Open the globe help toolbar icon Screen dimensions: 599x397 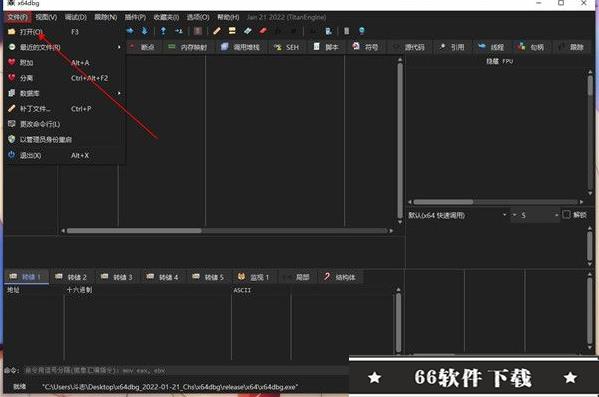(x=361, y=31)
